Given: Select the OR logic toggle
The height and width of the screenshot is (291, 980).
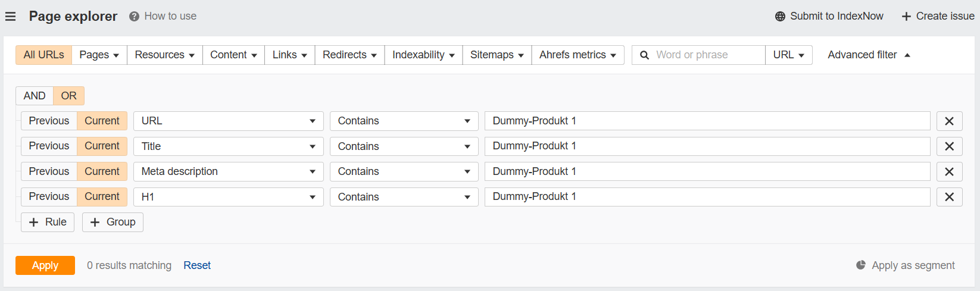Looking at the screenshot, I should click(x=69, y=96).
